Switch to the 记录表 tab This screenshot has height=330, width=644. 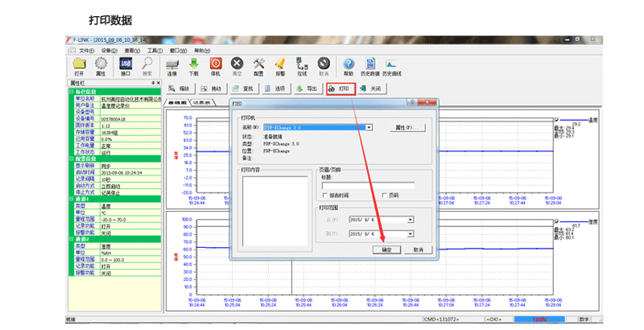[202, 102]
